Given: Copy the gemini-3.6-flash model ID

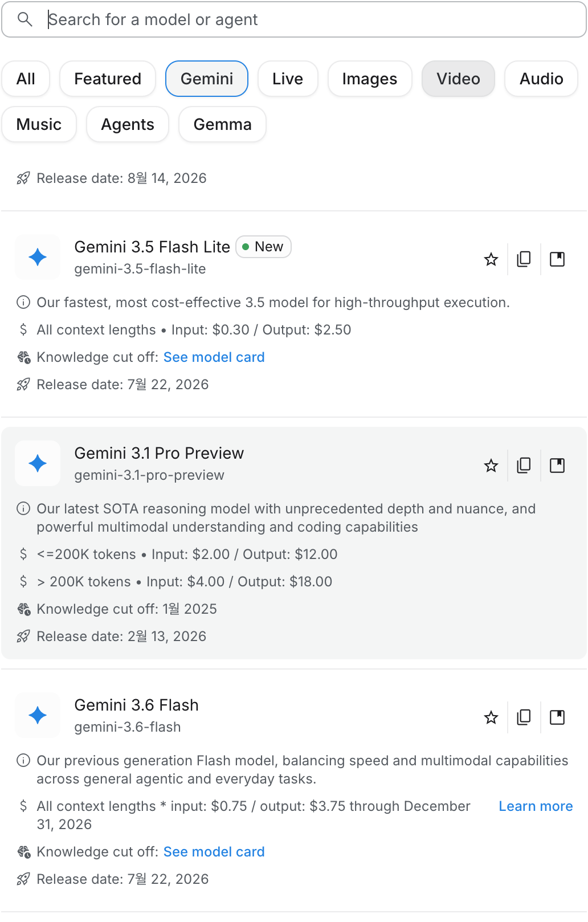Looking at the screenshot, I should (524, 717).
